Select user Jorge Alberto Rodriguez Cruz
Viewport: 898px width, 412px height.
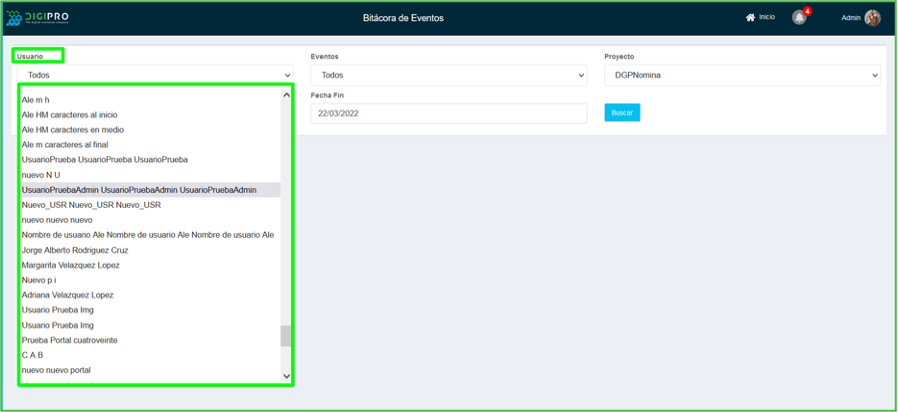pos(75,250)
